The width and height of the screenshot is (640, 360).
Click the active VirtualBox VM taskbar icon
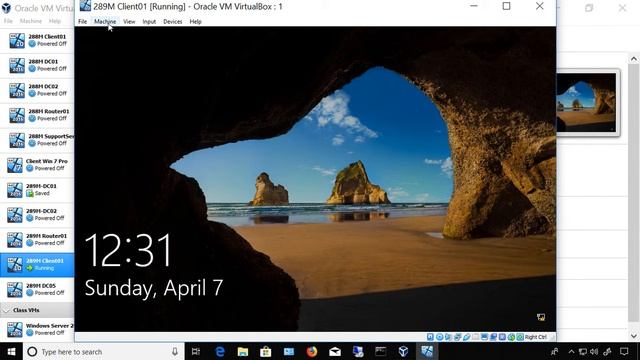point(427,351)
